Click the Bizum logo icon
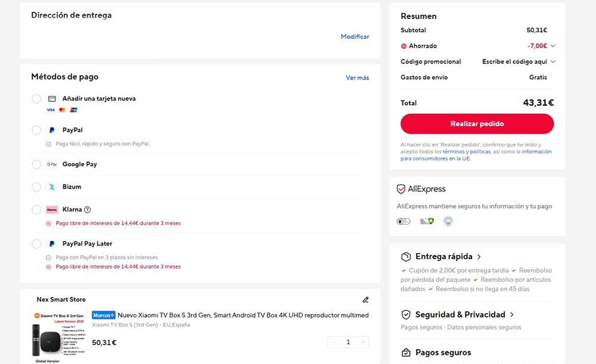 click(x=52, y=187)
